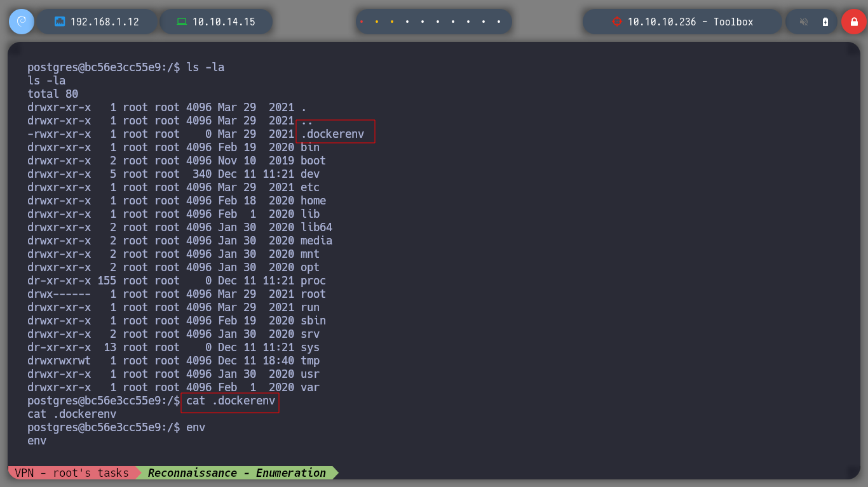The width and height of the screenshot is (868, 487).
Task: Click the bin directory name
Action: (310, 147)
